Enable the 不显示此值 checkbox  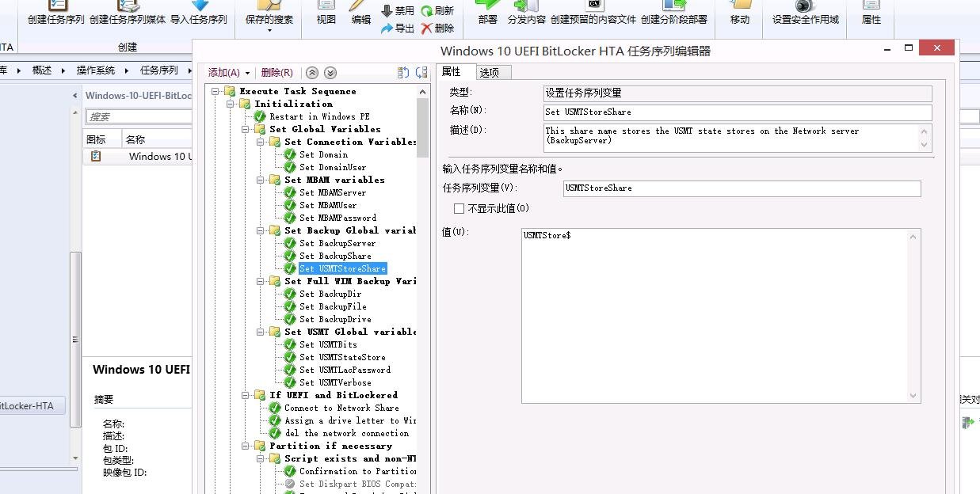[x=459, y=209]
